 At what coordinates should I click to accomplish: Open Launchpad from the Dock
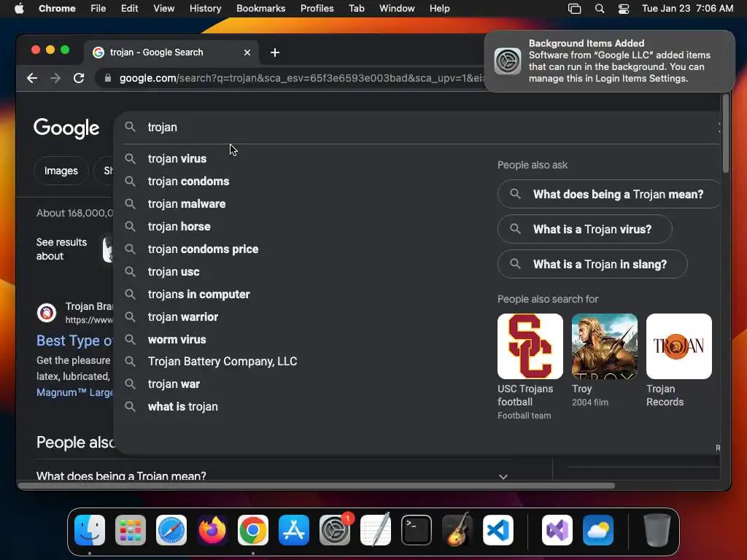(x=131, y=530)
